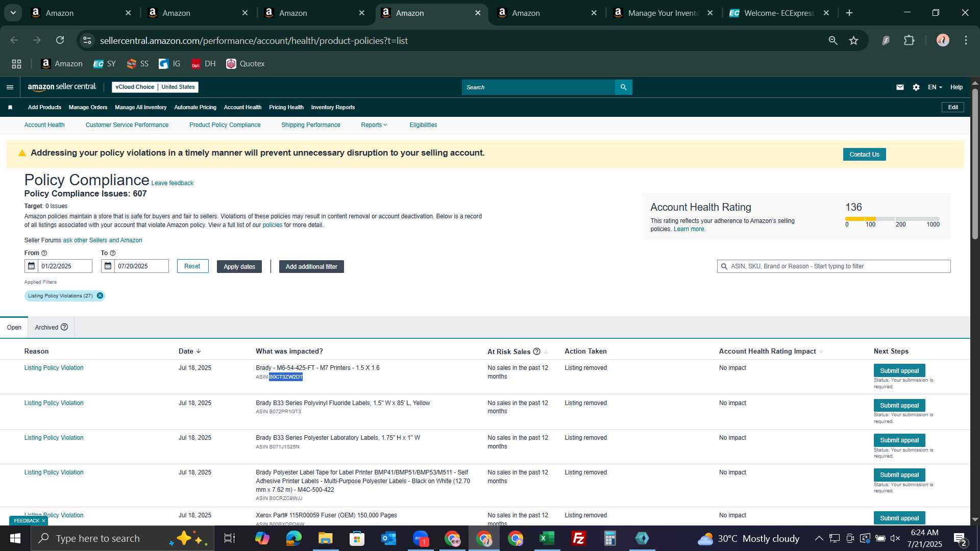Open the From date calendar icon
980x551 pixels.
point(31,266)
